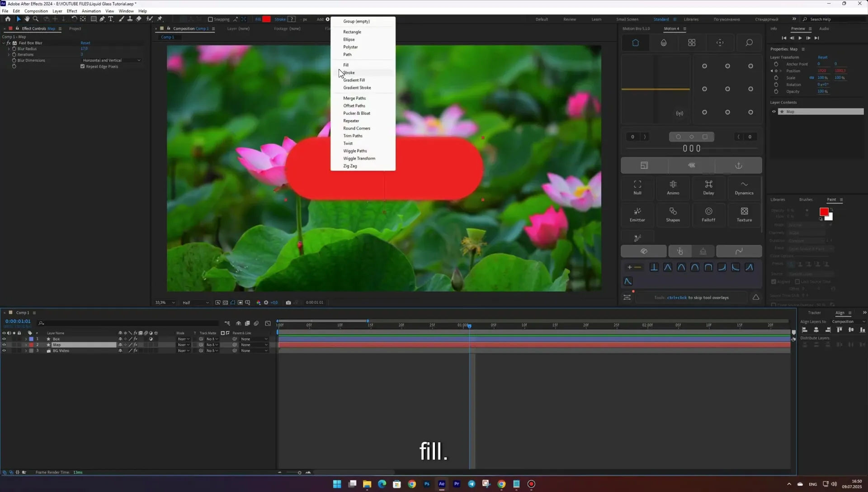Open the Delay tool in Motion 4
This screenshot has width=868, height=492.
tap(708, 187)
